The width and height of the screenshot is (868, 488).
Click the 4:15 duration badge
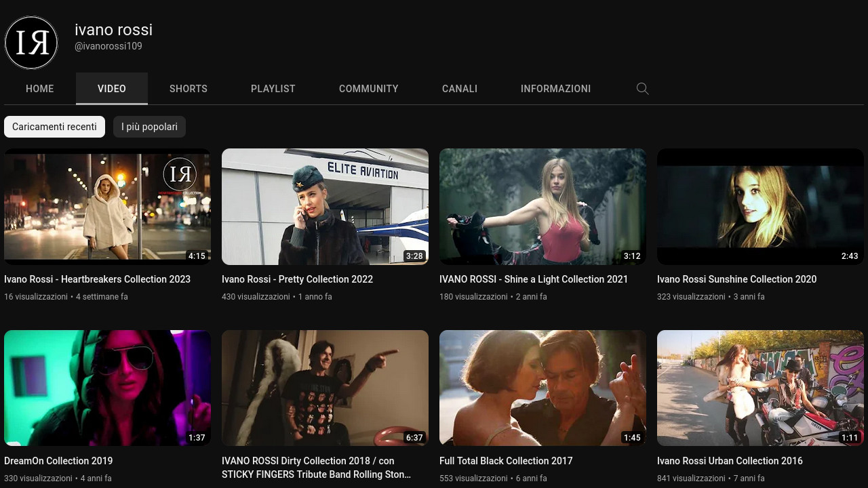point(197,256)
